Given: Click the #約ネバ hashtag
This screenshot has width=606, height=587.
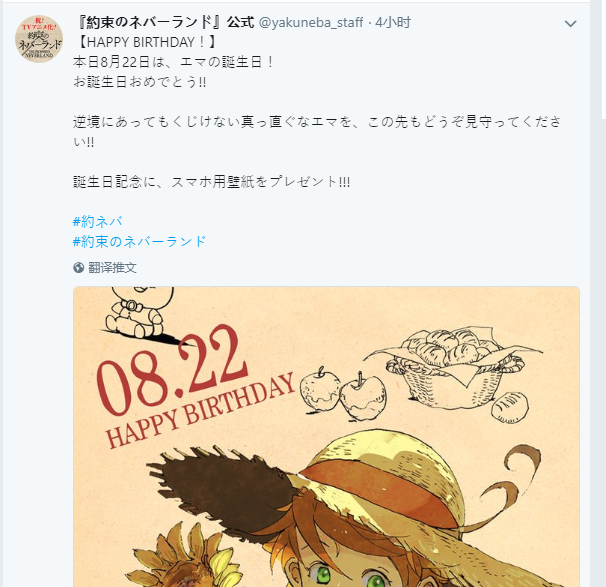Looking at the screenshot, I should 98,221.
